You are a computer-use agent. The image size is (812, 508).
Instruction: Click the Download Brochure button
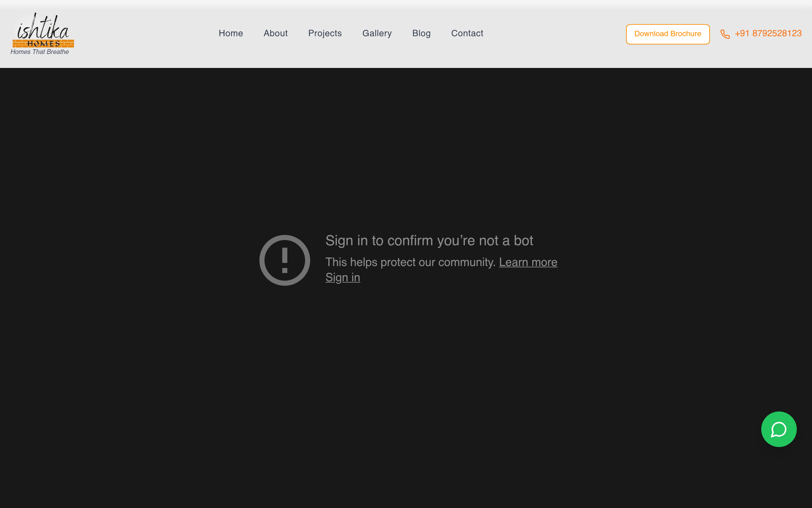point(668,34)
